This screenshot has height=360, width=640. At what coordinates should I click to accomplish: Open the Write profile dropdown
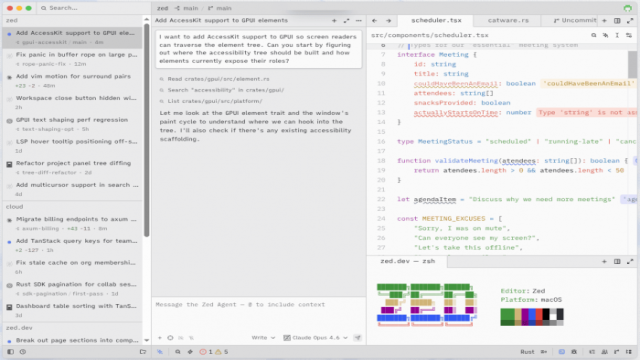(x=263, y=338)
